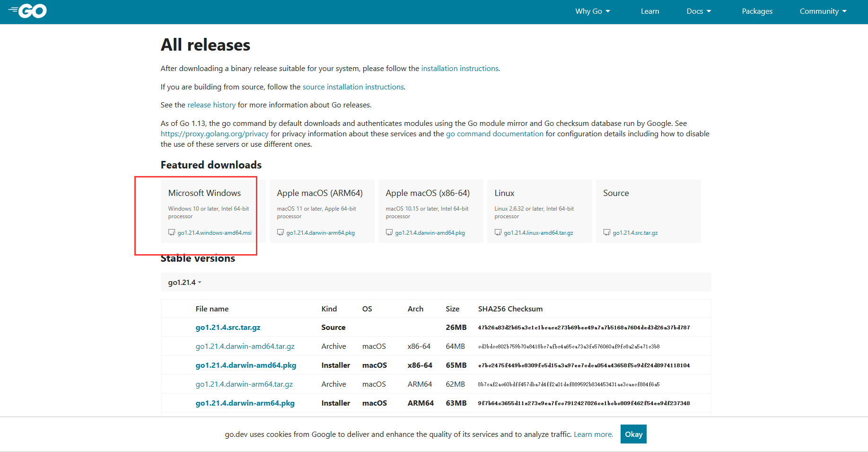
Task: Click download icon beside go1.21.4.darwin-amd64.pkg card link
Action: click(x=389, y=232)
